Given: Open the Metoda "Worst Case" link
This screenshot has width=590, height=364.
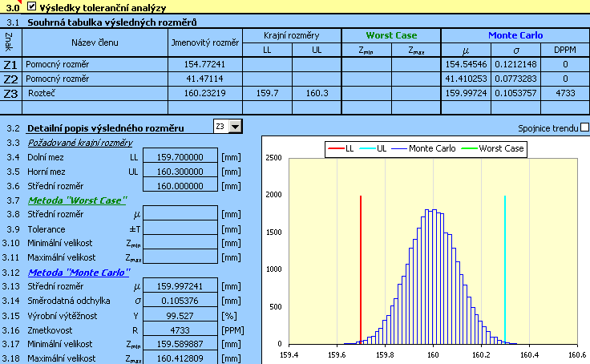Looking at the screenshot, I should 78,200.
